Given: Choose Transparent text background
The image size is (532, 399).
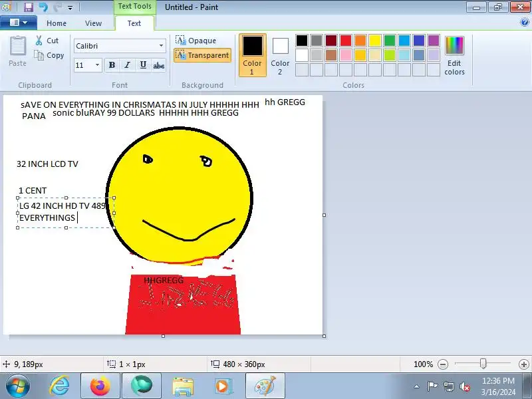Looking at the screenshot, I should pyautogui.click(x=203, y=55).
